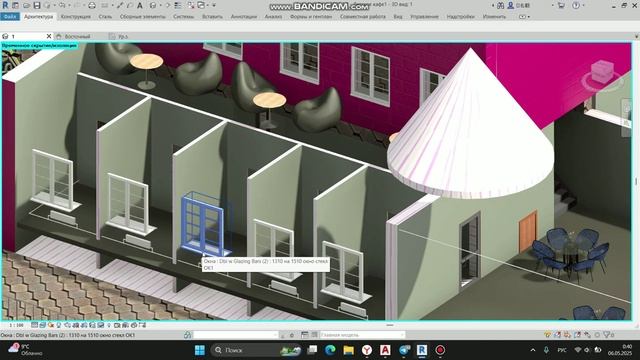The height and width of the screenshot is (360, 640).
Task: Switch to the Сталь ribbon tab
Action: pos(105,17)
